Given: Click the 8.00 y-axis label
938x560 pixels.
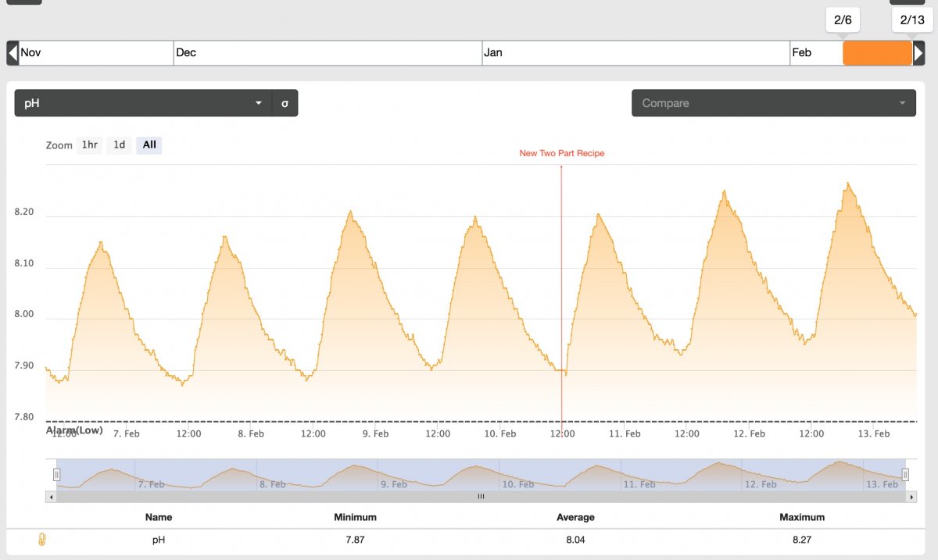Looking at the screenshot, I should point(25,315).
